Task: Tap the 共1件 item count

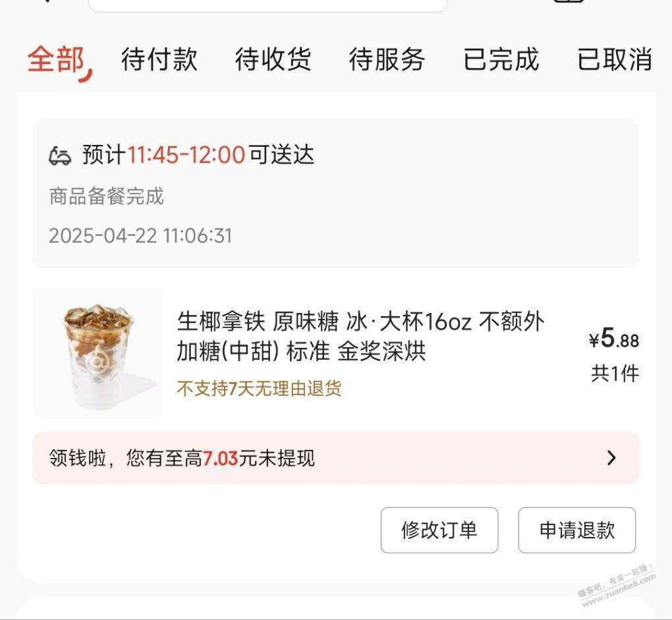Action: [615, 374]
